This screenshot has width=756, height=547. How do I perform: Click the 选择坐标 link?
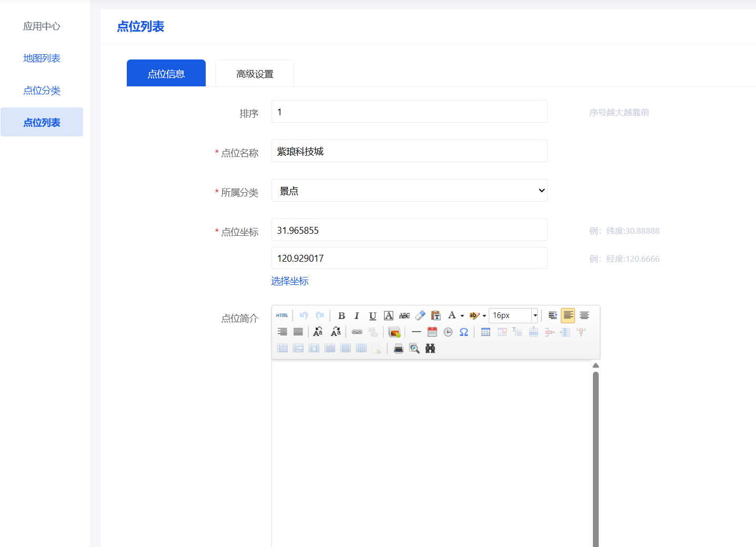point(290,281)
